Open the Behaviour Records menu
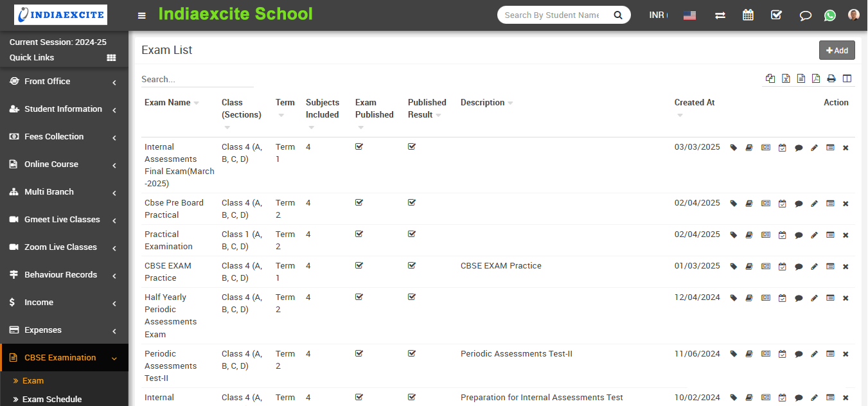 [x=64, y=275]
